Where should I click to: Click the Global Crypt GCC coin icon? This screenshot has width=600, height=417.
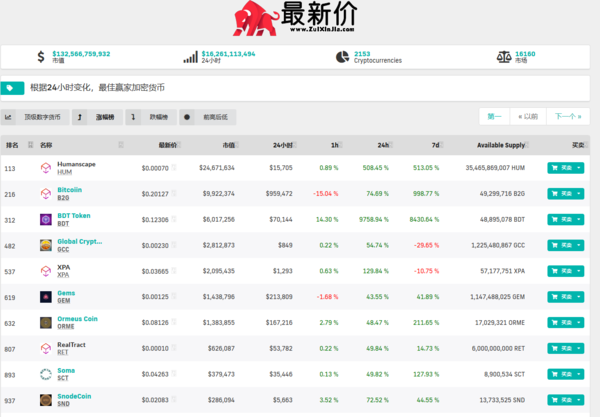click(46, 245)
